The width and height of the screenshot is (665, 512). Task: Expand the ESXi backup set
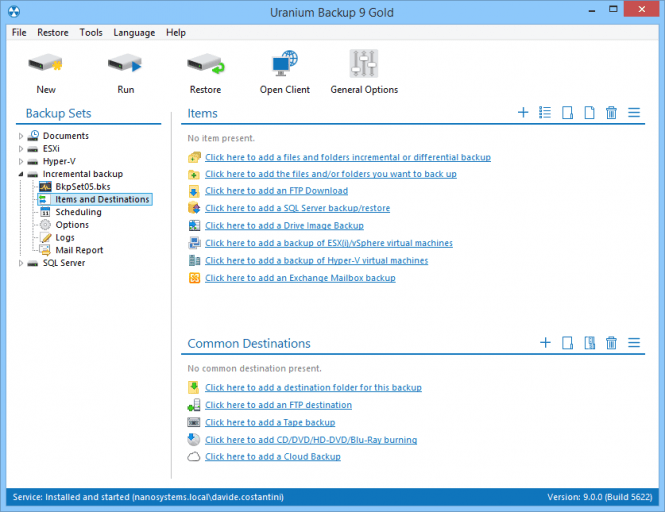pos(21,149)
